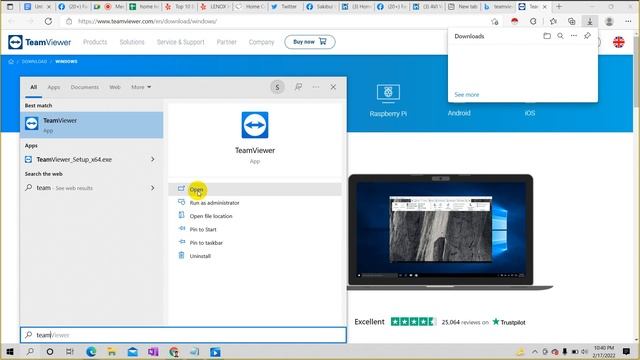Click the TeamViewer website logo
Image resolution: width=640 pixels, height=360 pixels.
(40, 42)
